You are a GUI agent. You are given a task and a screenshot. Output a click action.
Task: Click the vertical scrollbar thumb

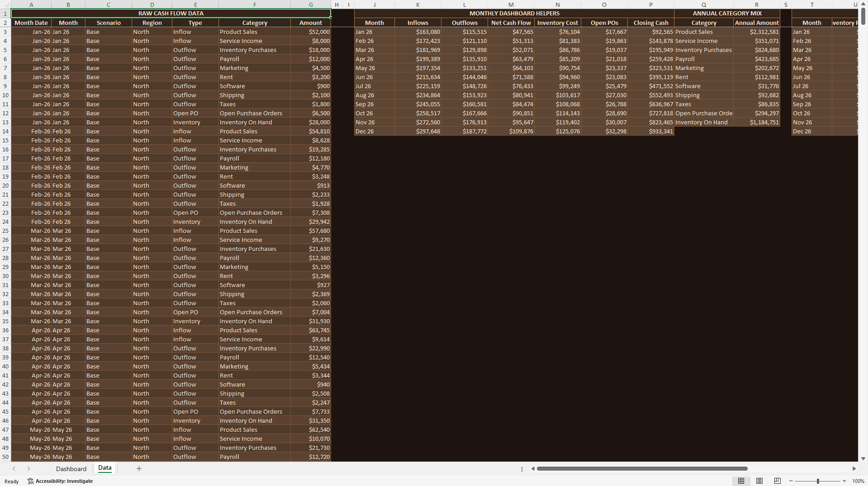pyautogui.click(x=863, y=16)
